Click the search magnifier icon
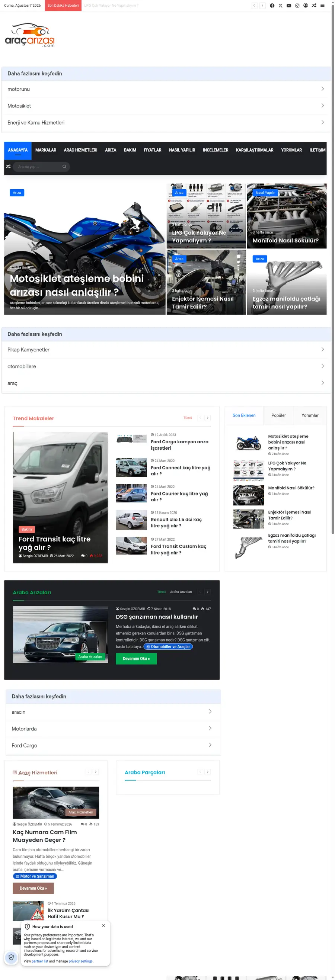335x980 pixels. (64, 167)
